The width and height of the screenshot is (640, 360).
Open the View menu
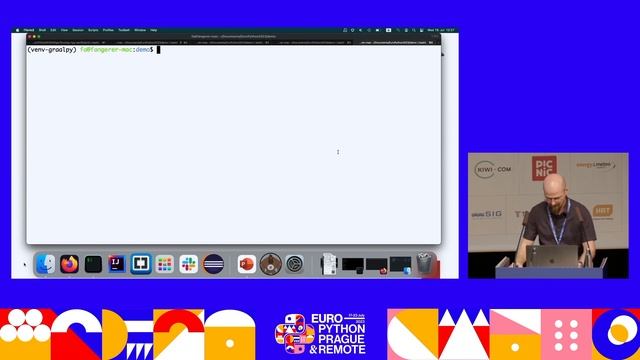click(x=64, y=30)
